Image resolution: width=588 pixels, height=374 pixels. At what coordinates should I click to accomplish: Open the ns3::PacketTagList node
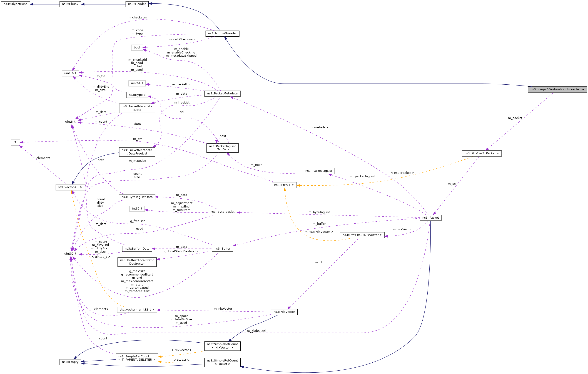tap(319, 171)
